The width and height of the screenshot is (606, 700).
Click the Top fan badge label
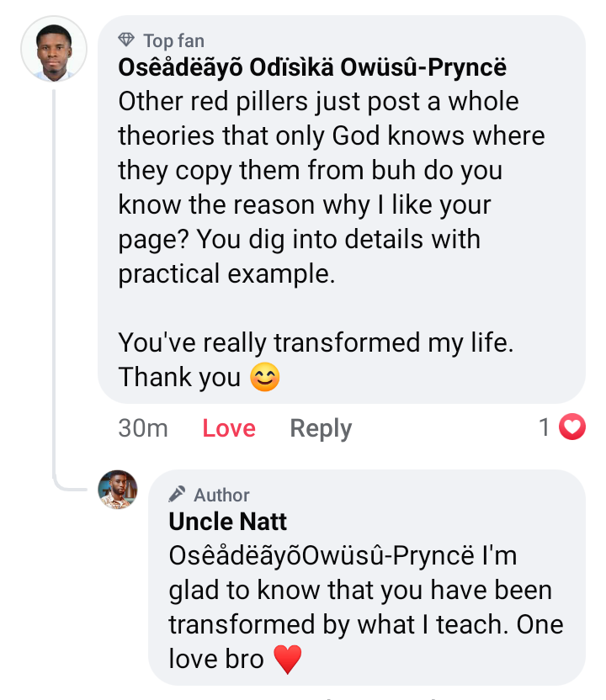click(x=173, y=40)
